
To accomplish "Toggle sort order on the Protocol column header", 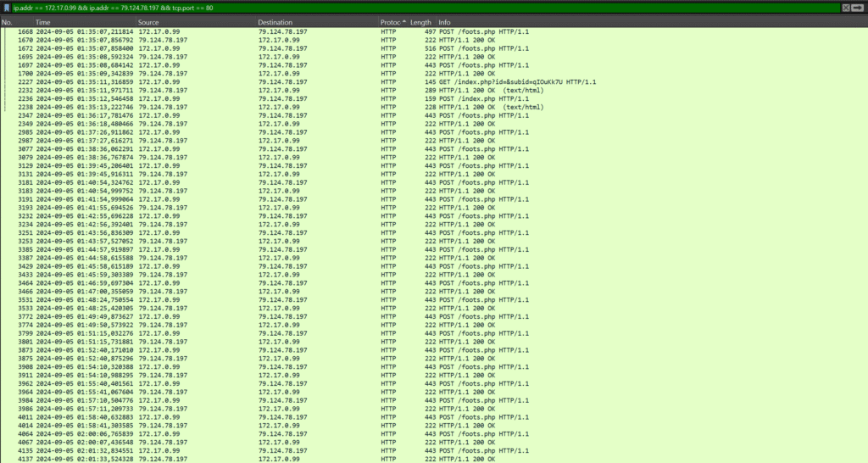I will click(393, 23).
